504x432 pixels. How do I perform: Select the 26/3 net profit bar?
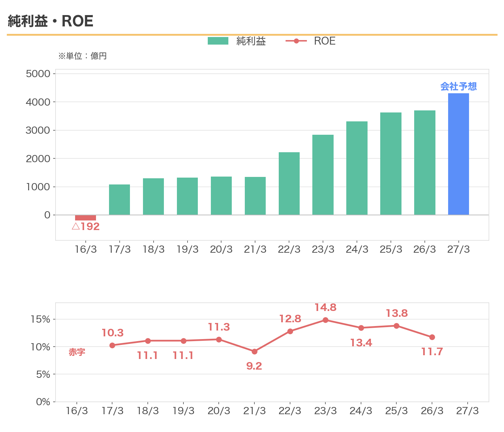[425, 163]
